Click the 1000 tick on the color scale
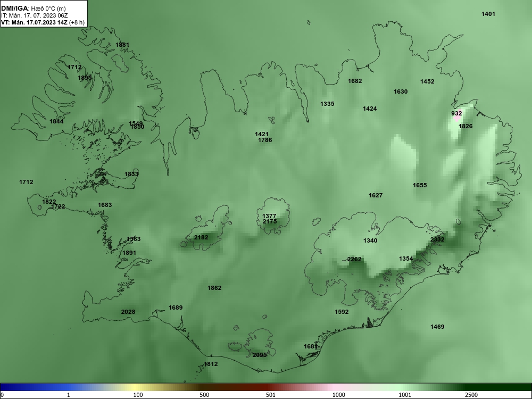The width and height of the screenshot is (532, 399). coord(338,395)
